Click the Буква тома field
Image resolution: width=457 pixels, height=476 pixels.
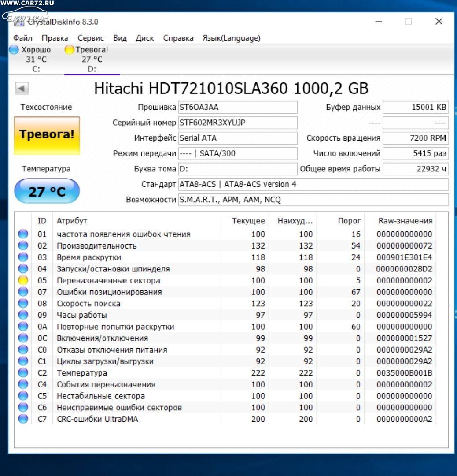pos(238,169)
